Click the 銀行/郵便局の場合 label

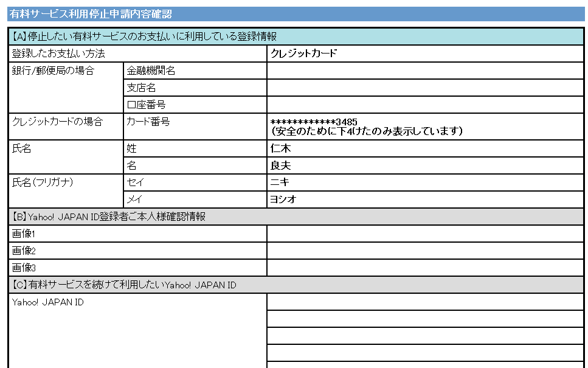pos(53,71)
